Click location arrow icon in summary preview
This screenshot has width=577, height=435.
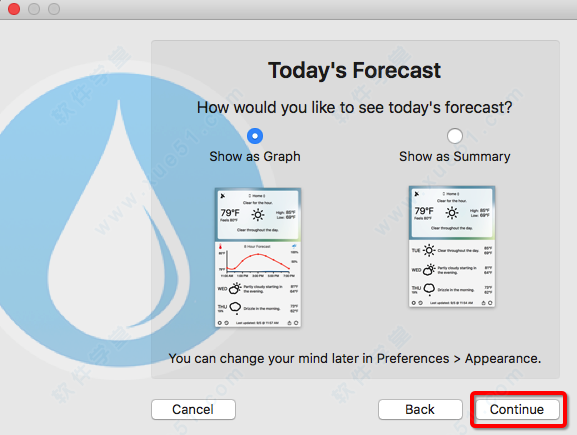(417, 194)
